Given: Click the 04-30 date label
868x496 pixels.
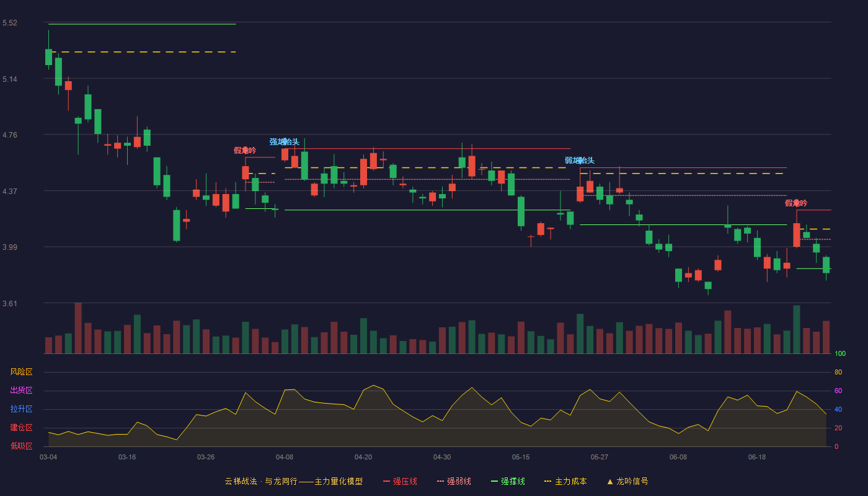Looking at the screenshot, I should tap(442, 457).
